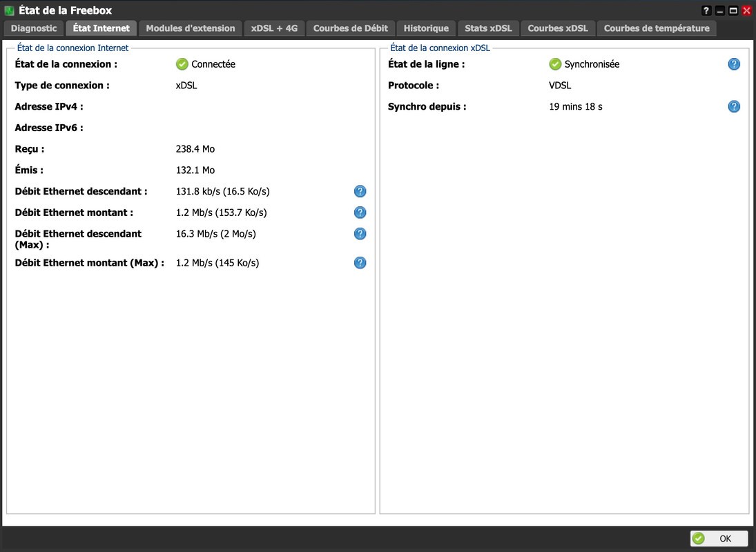Go to the xDSL + 4G tab

(x=274, y=28)
